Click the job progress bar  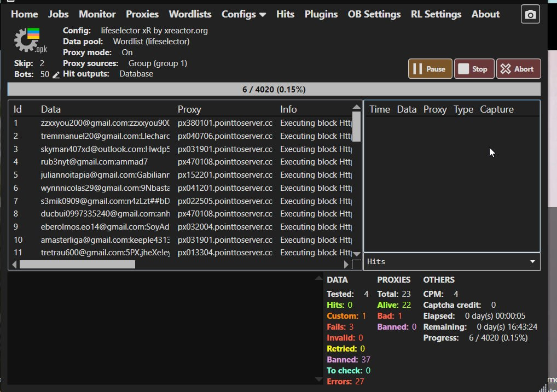[274, 90]
